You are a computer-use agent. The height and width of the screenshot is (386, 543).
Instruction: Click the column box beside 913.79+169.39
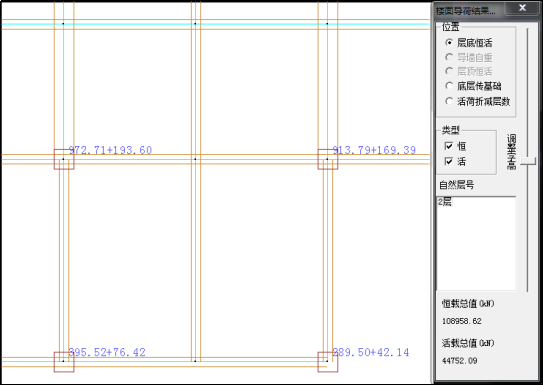(x=328, y=159)
